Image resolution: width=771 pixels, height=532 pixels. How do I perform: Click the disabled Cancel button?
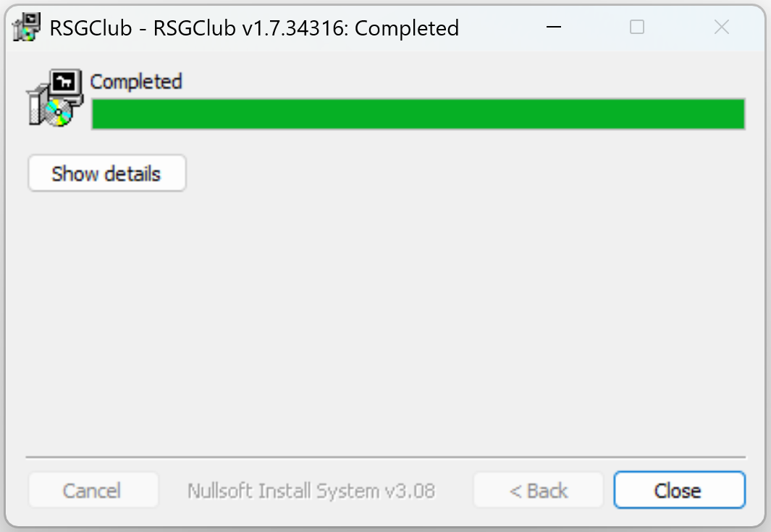pyautogui.click(x=93, y=490)
